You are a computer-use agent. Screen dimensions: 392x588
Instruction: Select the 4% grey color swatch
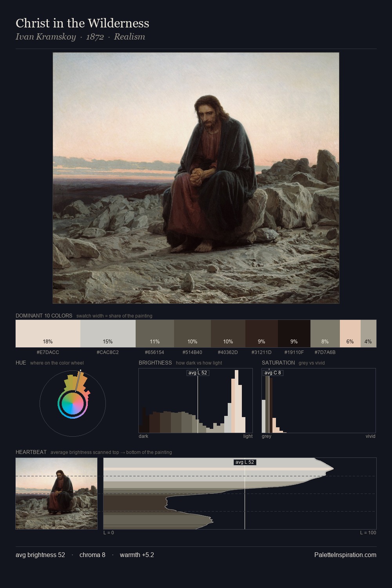pyautogui.click(x=368, y=334)
